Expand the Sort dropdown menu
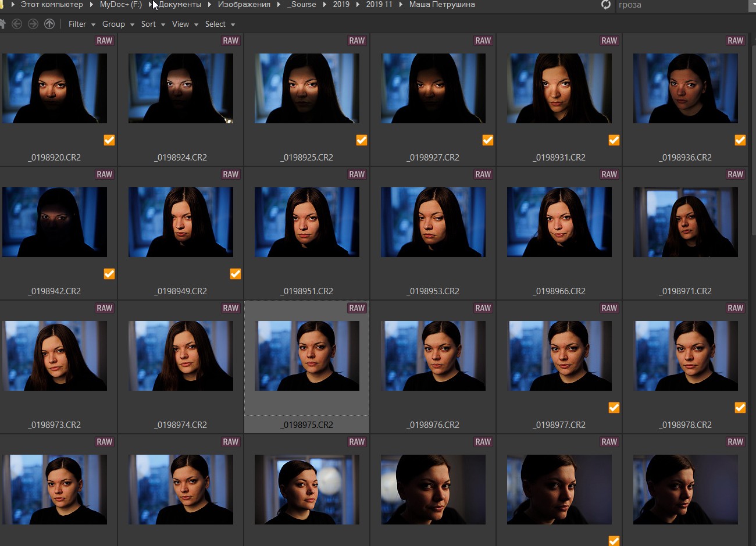The image size is (756, 546). click(153, 24)
